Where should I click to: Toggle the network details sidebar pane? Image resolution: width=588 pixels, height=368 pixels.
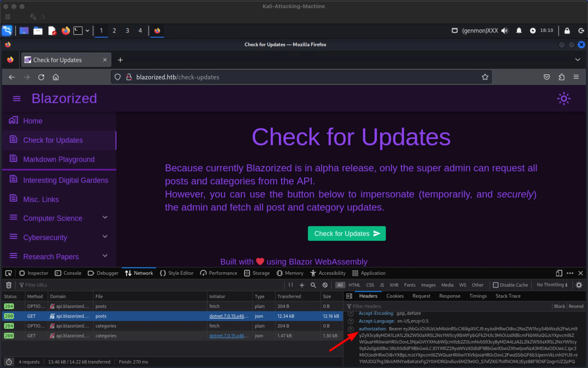coord(349,296)
